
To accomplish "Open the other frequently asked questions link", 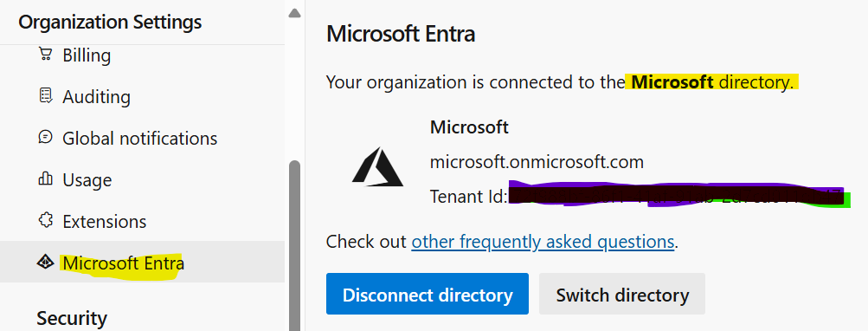I will [543, 242].
